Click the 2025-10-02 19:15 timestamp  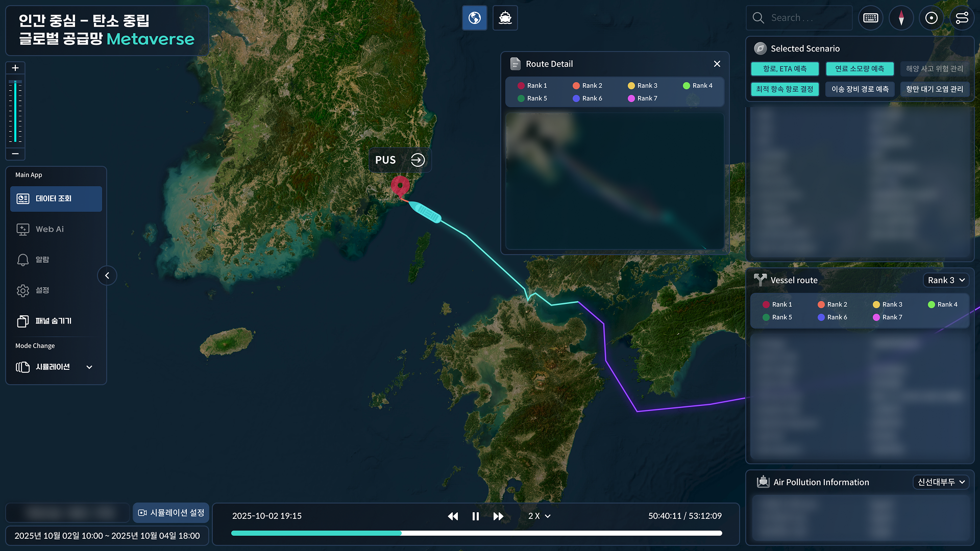click(x=267, y=516)
